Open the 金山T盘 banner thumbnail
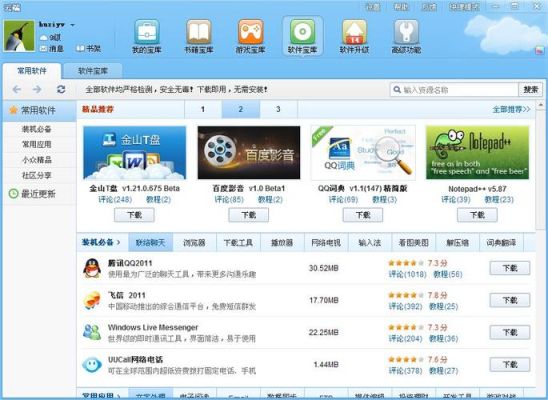 tap(135, 153)
